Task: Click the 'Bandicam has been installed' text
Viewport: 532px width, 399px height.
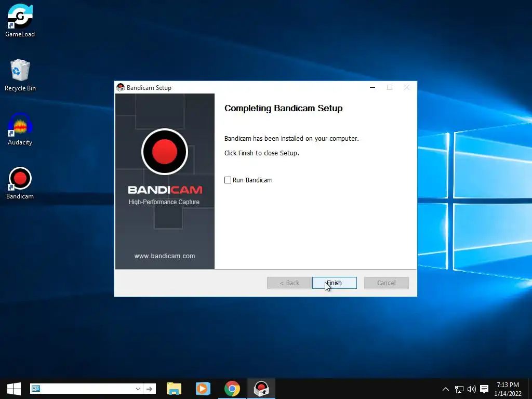Action: point(291,138)
